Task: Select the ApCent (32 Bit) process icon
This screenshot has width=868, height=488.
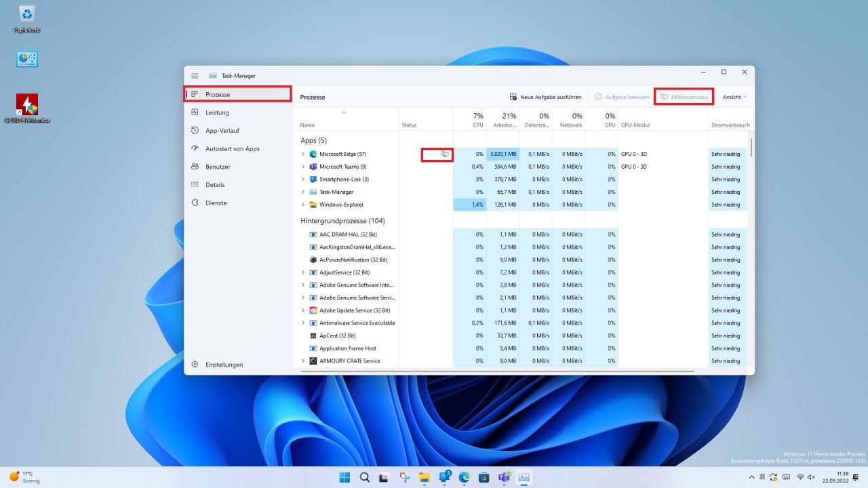Action: coord(313,335)
